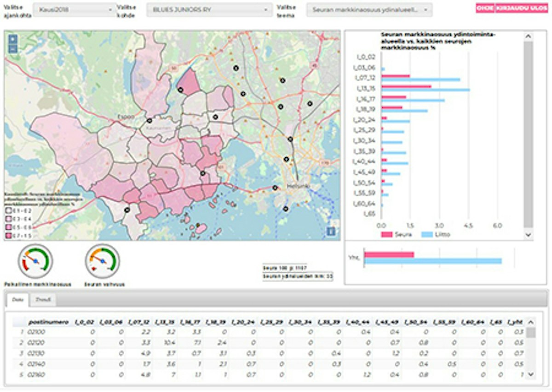Screen dimensions: 552x392
Task: Open the BLUES JUNIORS RY target dropdown
Action: pyautogui.click(x=209, y=9)
